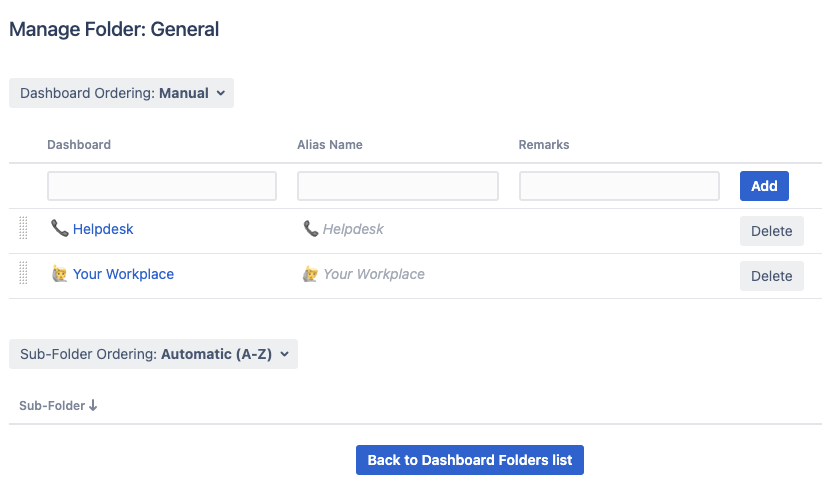
Task: Open the Sub-Folder Ordering: Automatic (A-Z) dropdown
Action: 153,354
